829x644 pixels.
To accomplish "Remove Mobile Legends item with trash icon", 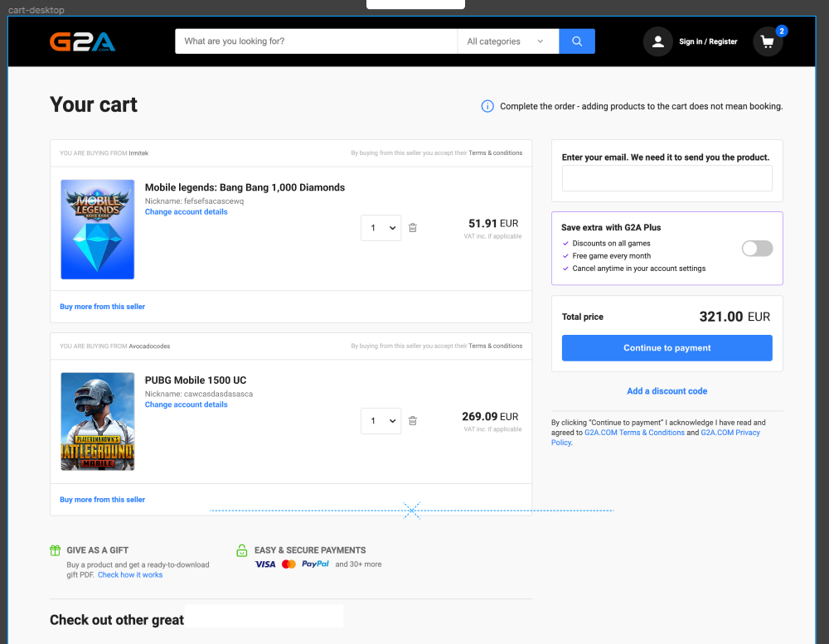I will [x=412, y=227].
